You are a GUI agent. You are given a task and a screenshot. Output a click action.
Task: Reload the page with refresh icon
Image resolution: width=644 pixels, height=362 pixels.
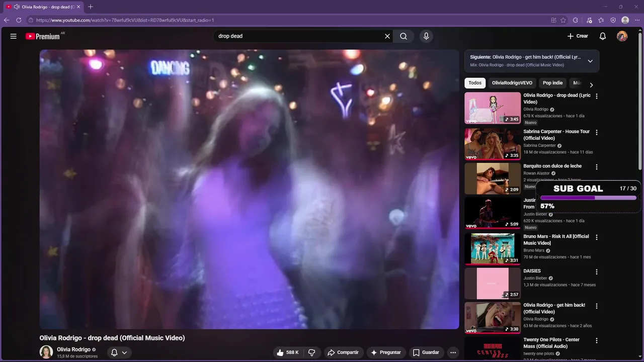point(19,20)
